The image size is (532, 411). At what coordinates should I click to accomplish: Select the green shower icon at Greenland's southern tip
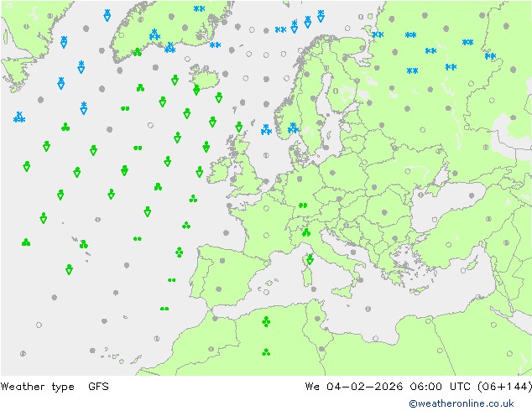point(137,52)
